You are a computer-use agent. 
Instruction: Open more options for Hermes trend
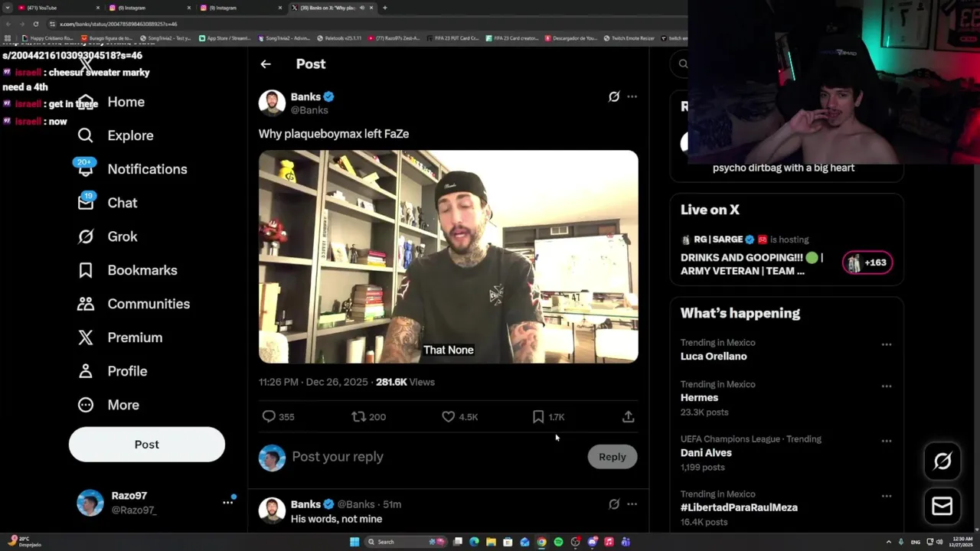coord(887,386)
